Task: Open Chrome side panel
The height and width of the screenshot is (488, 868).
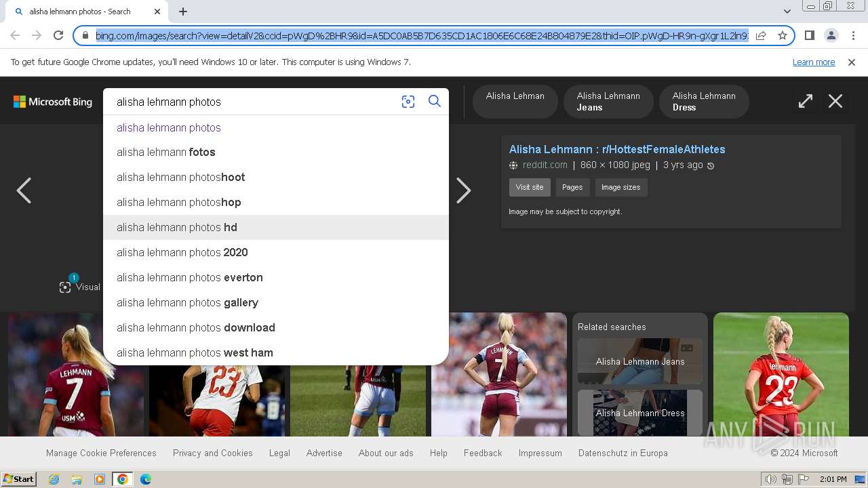Action: coord(809,35)
